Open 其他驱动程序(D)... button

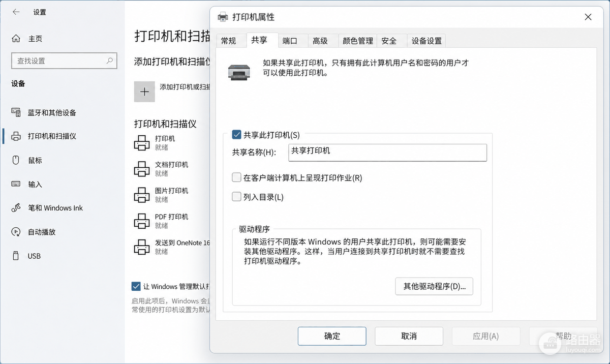(434, 286)
